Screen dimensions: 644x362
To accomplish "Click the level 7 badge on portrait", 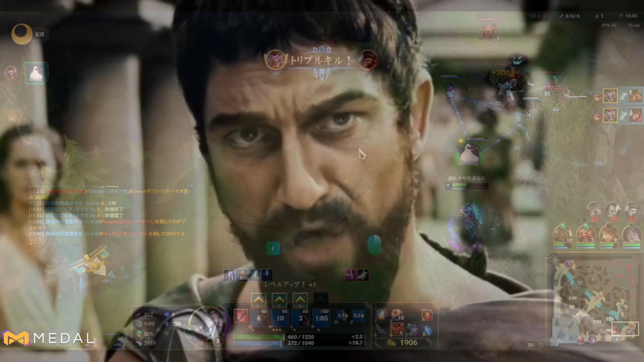I will click(218, 341).
